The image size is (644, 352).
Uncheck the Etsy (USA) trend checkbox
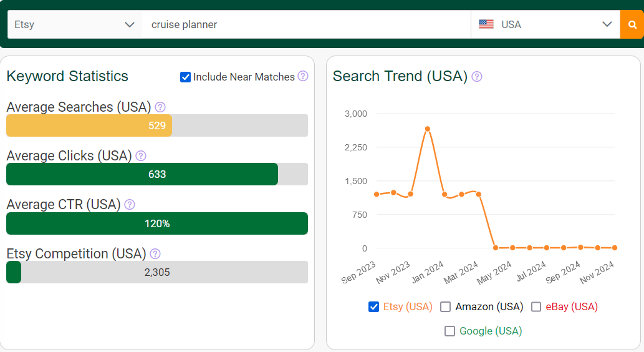[374, 307]
